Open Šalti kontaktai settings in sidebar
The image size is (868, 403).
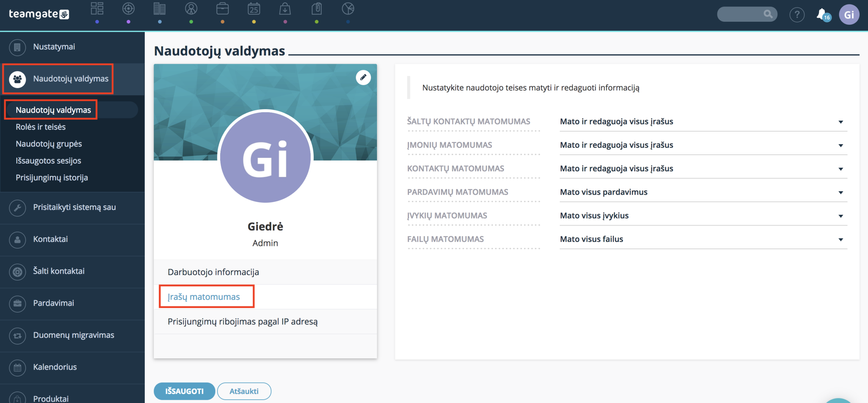[x=72, y=271]
